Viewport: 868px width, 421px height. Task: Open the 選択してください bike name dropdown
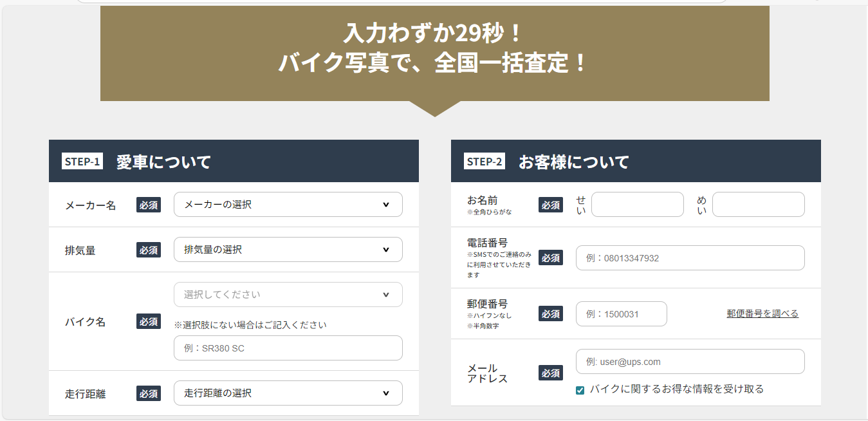pyautogui.click(x=288, y=295)
